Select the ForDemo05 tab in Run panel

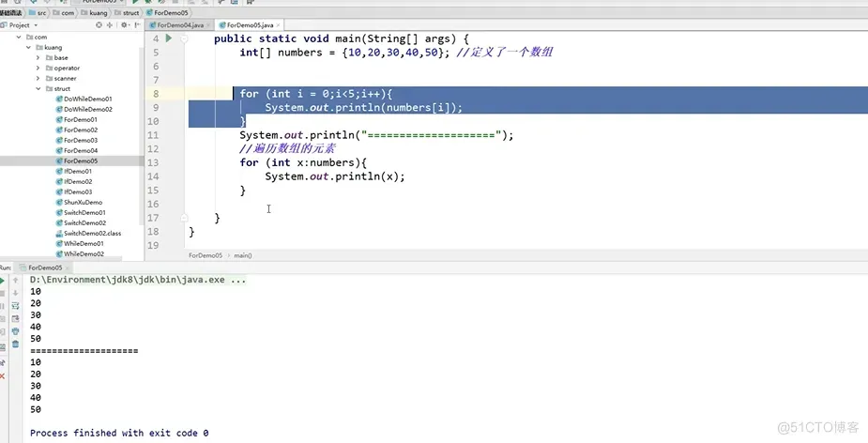click(45, 267)
